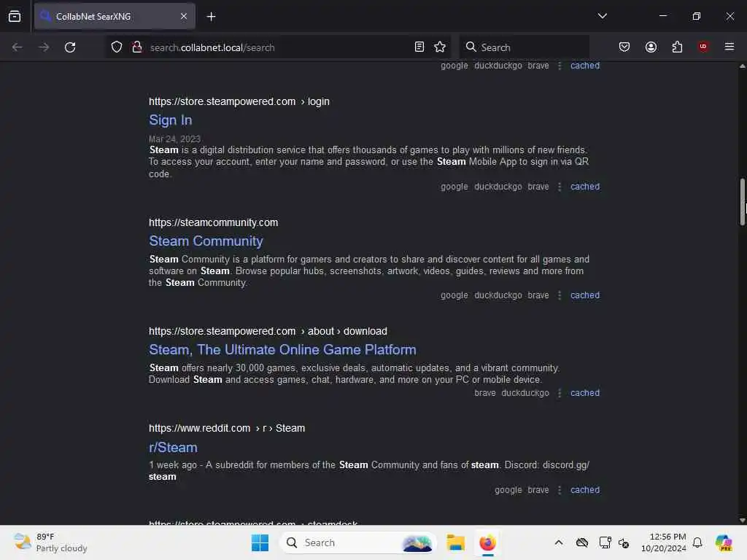The width and height of the screenshot is (747, 560).
Task: Click the Windows taskbar search box
Action: click(357, 542)
